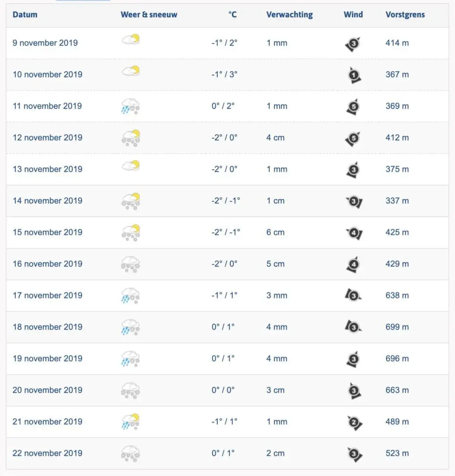Click the wind direction icon for 10 november 2019
The width and height of the screenshot is (455, 476).
click(x=354, y=75)
